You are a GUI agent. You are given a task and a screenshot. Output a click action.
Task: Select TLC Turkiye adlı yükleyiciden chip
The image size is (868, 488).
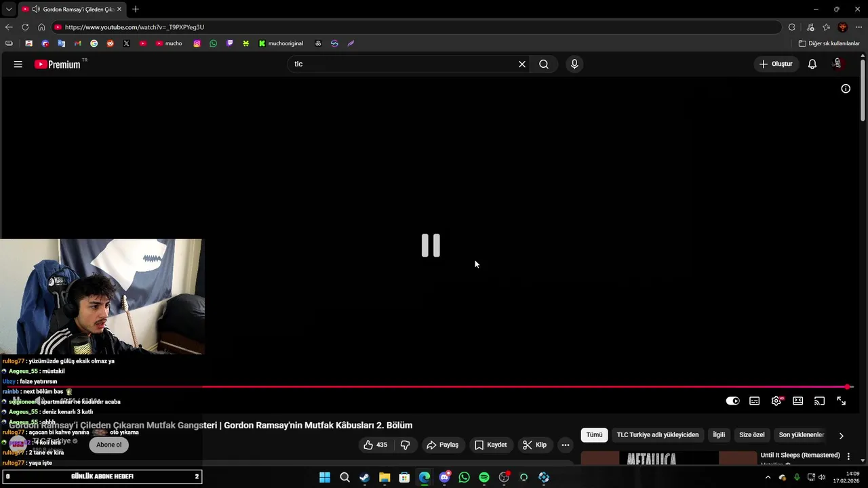click(x=658, y=435)
